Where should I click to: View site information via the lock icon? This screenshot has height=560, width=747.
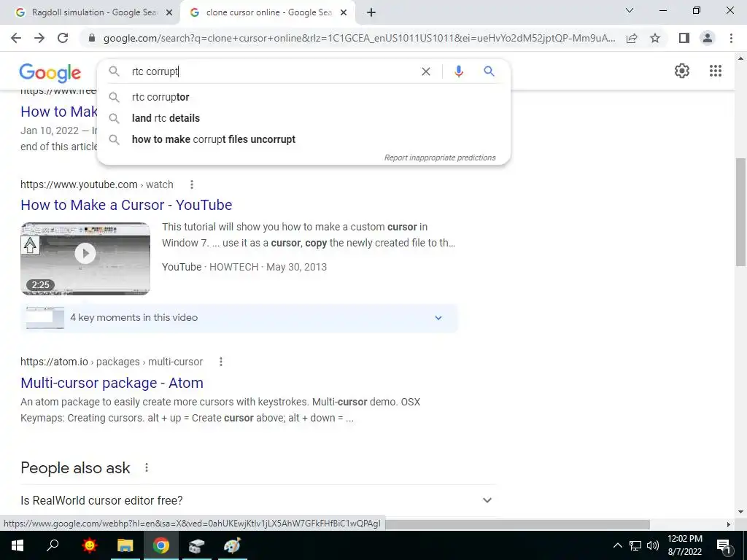click(x=92, y=38)
